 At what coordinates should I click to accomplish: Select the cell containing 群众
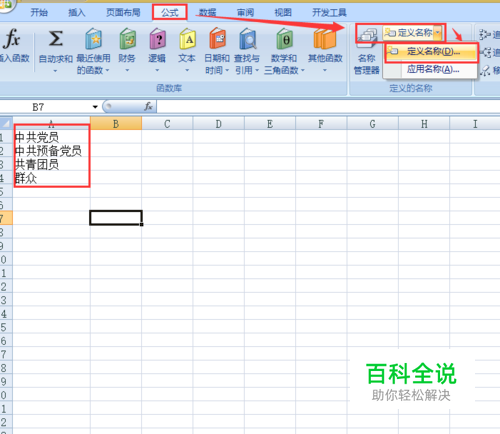51,178
